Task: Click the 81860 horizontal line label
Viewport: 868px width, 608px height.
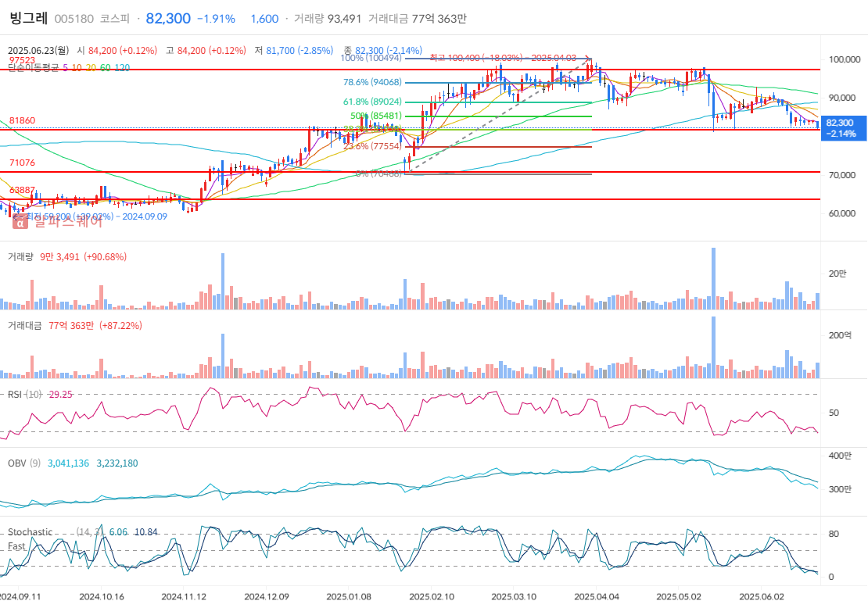Action: click(22, 120)
